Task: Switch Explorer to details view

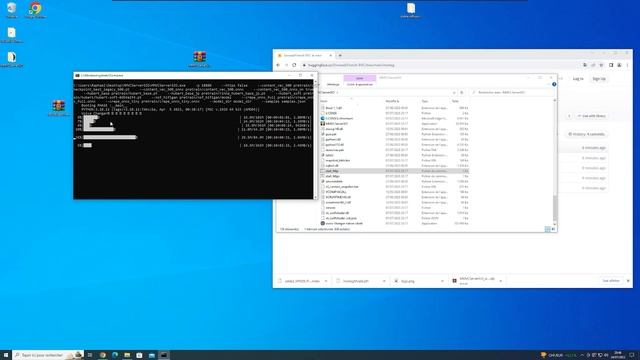Action: click(x=547, y=229)
